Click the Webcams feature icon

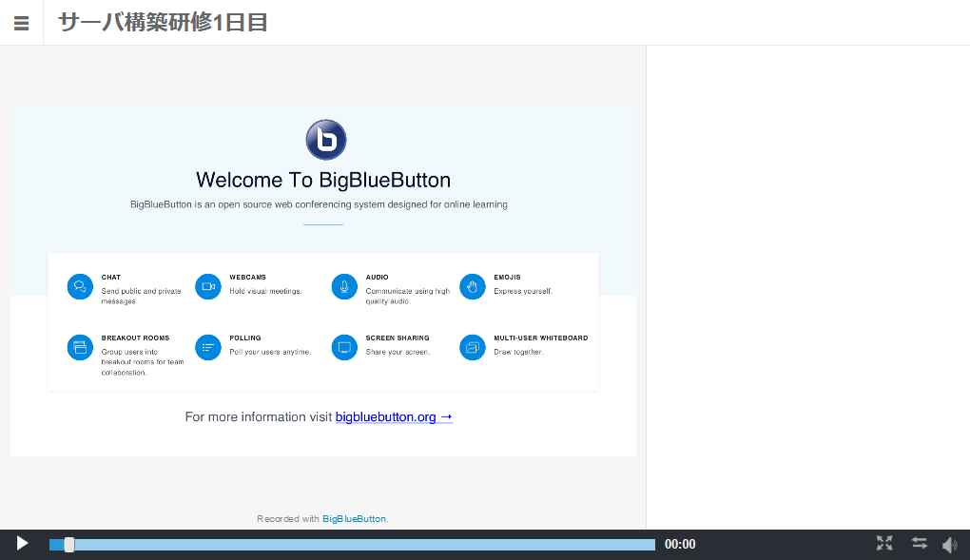(x=208, y=286)
